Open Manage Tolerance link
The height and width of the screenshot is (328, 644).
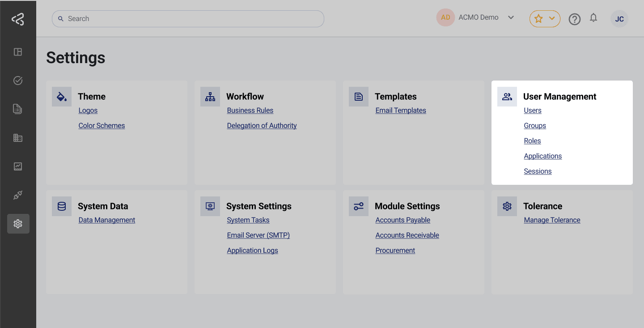pos(552,220)
